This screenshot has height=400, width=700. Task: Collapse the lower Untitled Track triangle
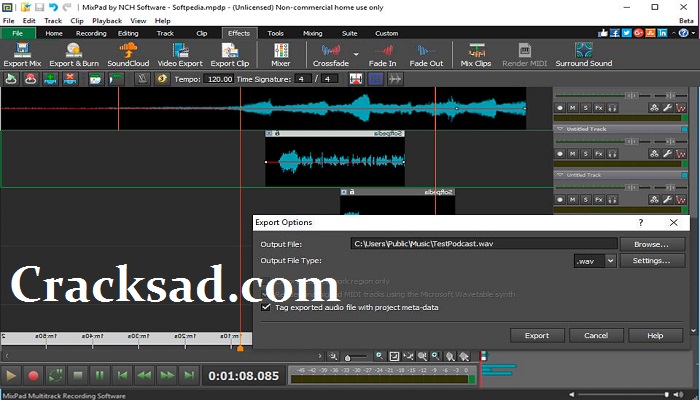pyautogui.click(x=560, y=175)
